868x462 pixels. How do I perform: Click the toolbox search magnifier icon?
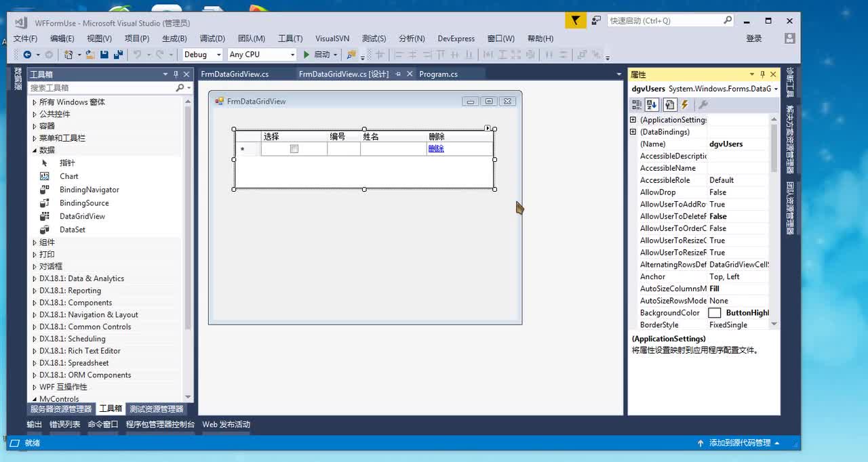(180, 87)
